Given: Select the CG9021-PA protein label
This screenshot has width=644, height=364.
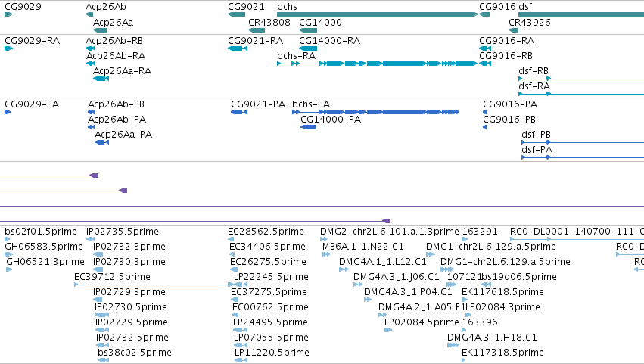Looking at the screenshot, I should coord(258,104).
